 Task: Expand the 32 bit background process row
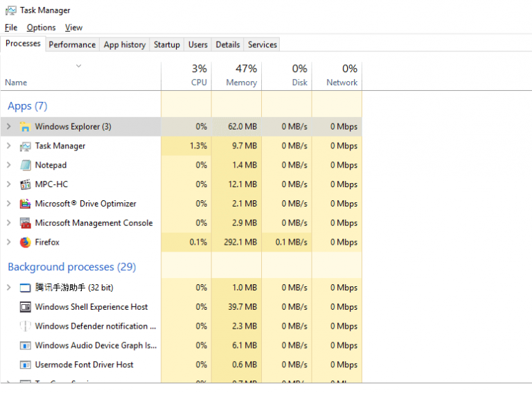click(x=9, y=288)
